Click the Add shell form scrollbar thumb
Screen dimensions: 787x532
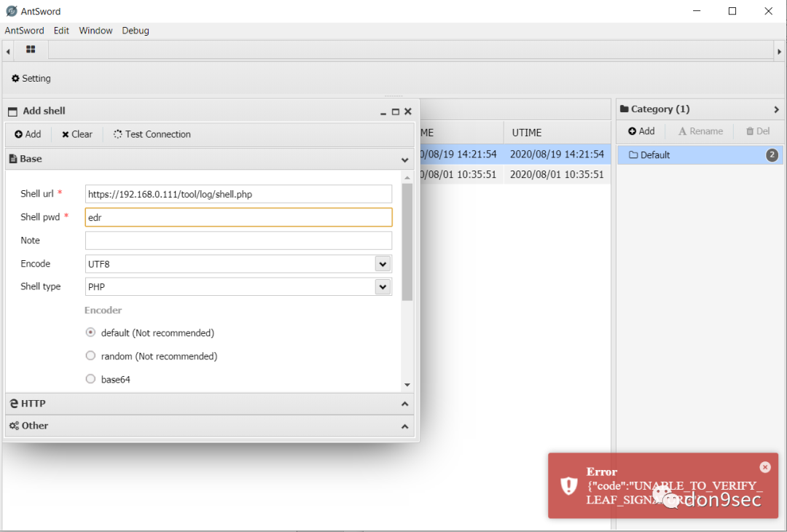pos(407,242)
